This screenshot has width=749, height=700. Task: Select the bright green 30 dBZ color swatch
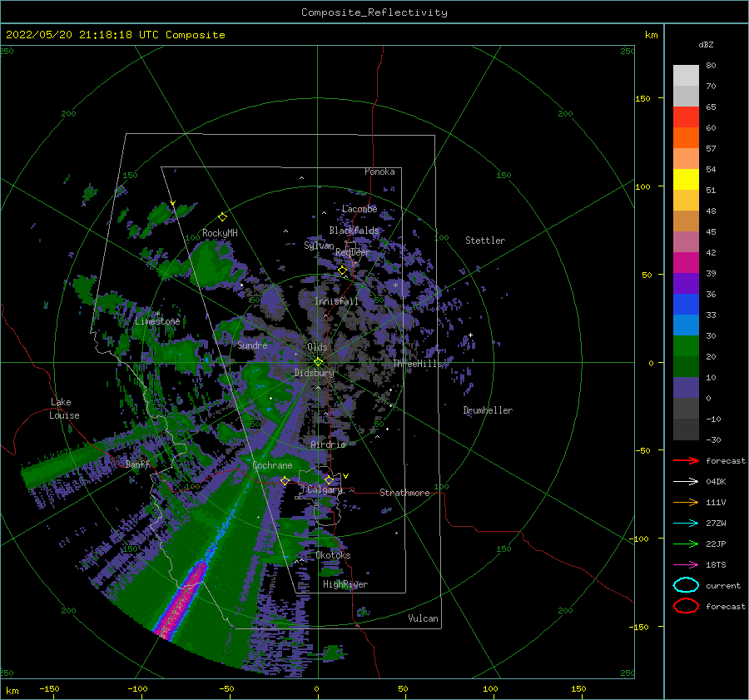(x=686, y=345)
